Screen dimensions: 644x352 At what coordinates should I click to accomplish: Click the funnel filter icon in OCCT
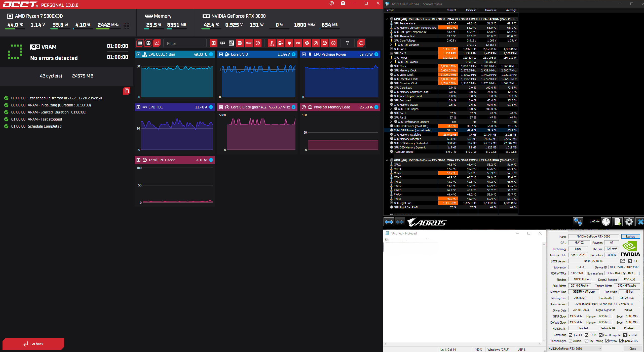click(347, 43)
